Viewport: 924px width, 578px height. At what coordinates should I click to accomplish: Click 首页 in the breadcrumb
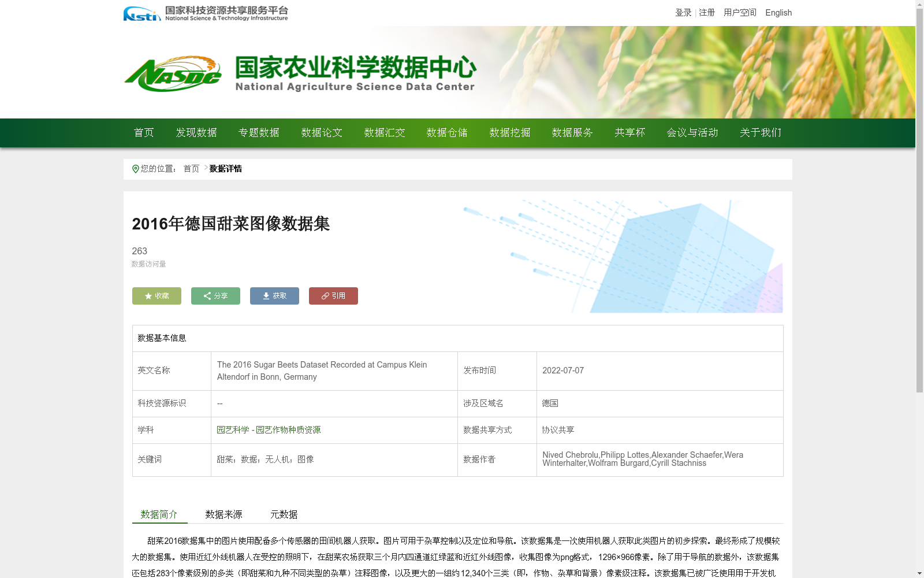[191, 169]
